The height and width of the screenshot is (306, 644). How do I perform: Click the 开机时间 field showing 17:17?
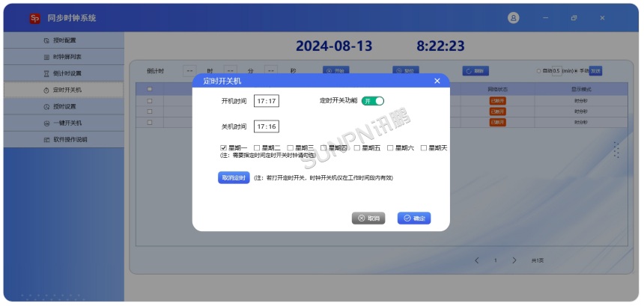coord(266,101)
